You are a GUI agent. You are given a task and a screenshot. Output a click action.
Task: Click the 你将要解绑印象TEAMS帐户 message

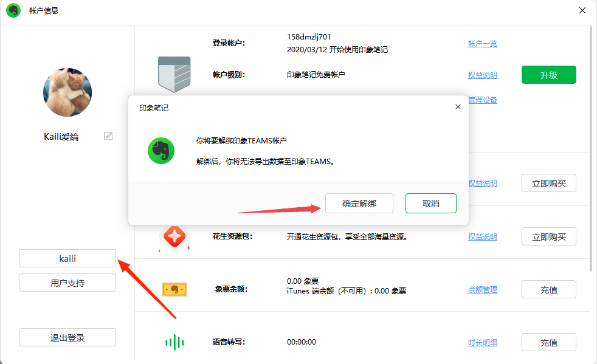(x=241, y=141)
